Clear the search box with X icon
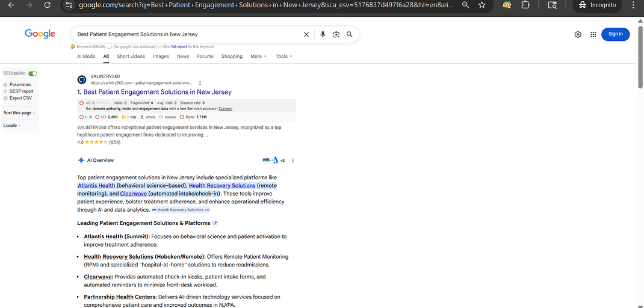644x308 pixels. click(x=306, y=34)
